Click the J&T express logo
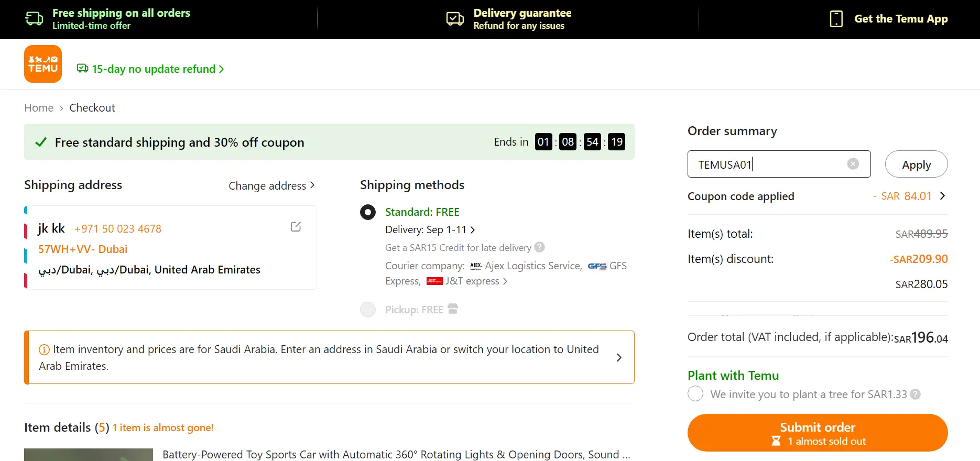 434,281
